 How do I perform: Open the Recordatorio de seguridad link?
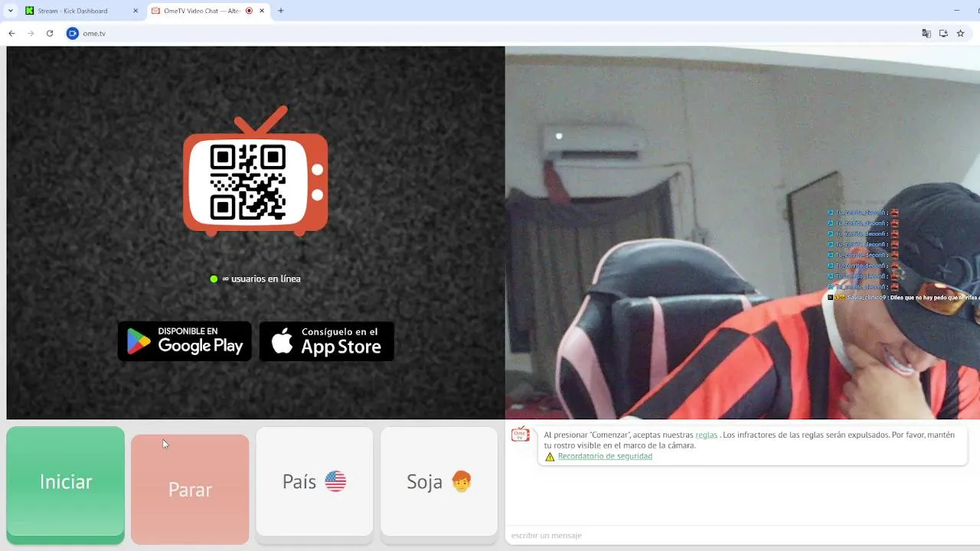(x=605, y=456)
